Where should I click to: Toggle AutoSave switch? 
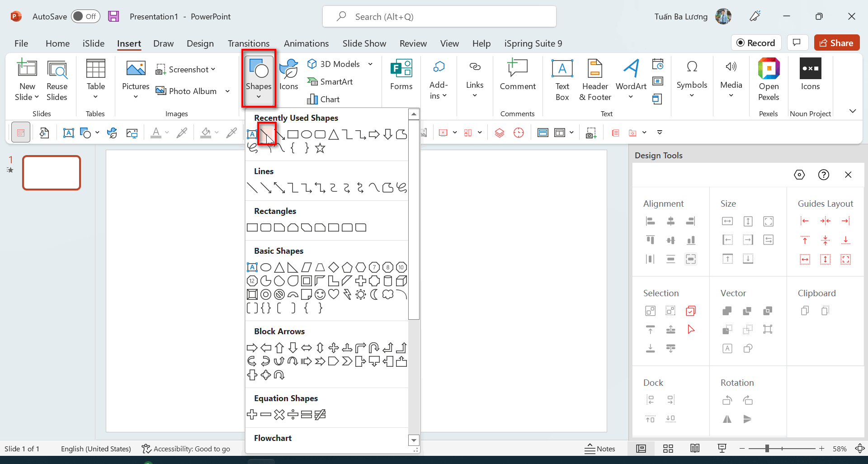85,16
